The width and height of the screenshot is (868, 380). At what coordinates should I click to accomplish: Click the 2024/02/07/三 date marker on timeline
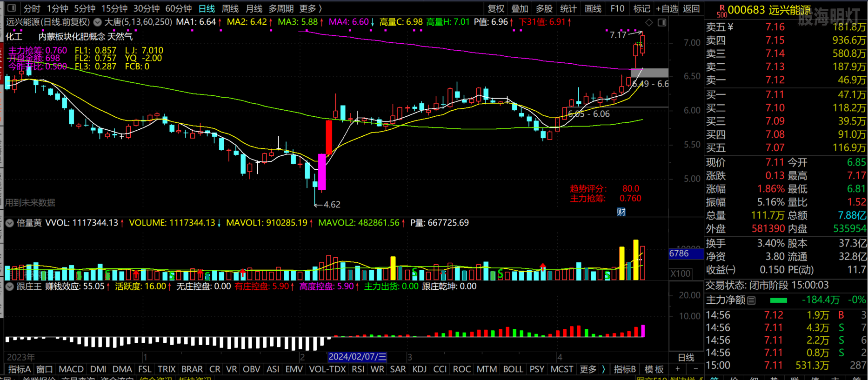pos(357,357)
